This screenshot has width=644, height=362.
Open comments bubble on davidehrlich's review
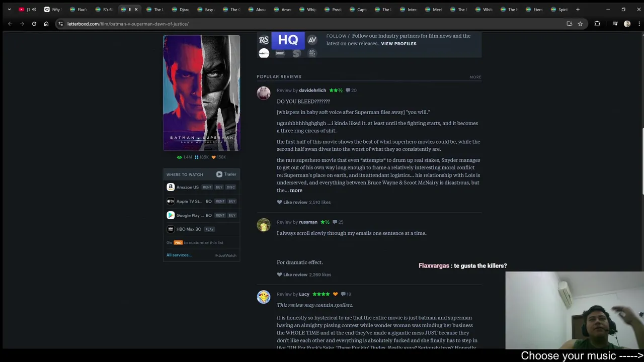tap(348, 90)
